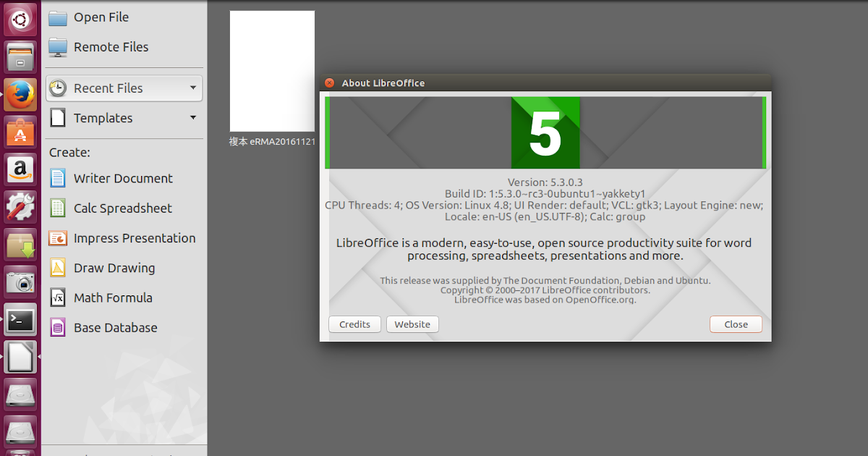Click the Recent Files clock icon
The image size is (868, 456).
58,88
